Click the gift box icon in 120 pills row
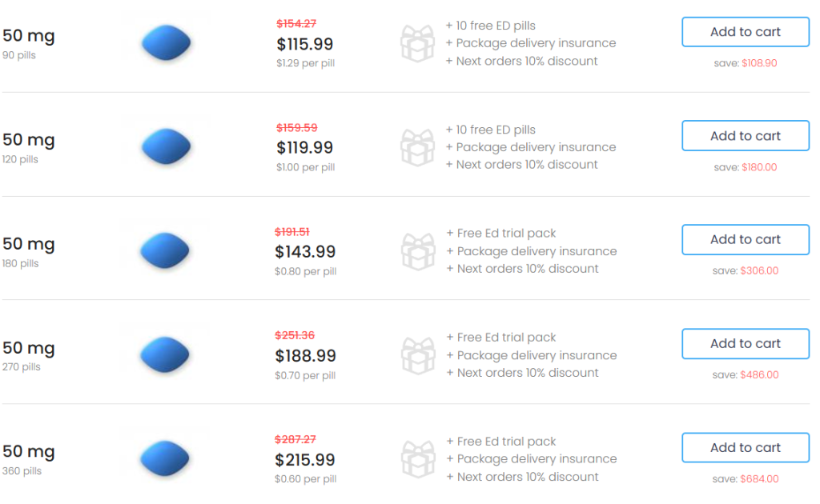820x504 pixels. [x=417, y=147]
